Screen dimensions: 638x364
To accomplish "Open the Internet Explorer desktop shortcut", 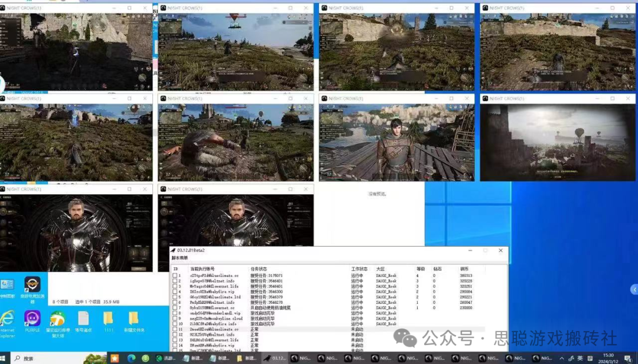I will (x=7, y=319).
